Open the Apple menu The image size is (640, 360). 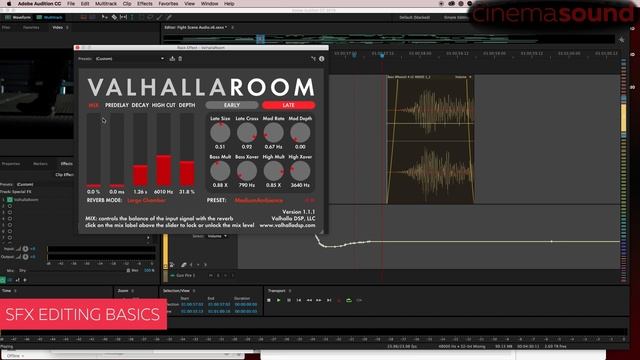click(9, 4)
